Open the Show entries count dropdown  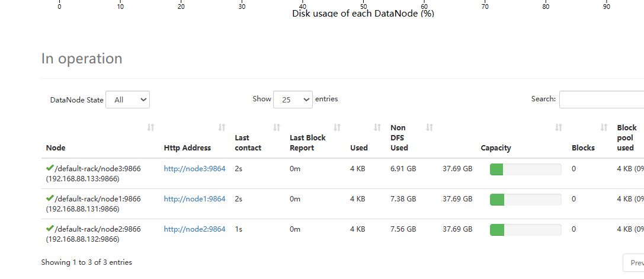coord(293,100)
